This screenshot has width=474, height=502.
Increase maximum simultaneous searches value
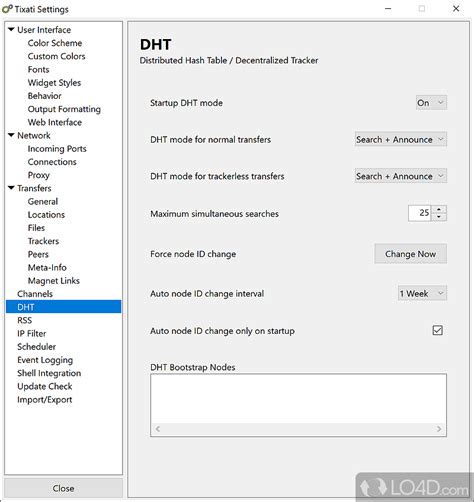(x=439, y=209)
